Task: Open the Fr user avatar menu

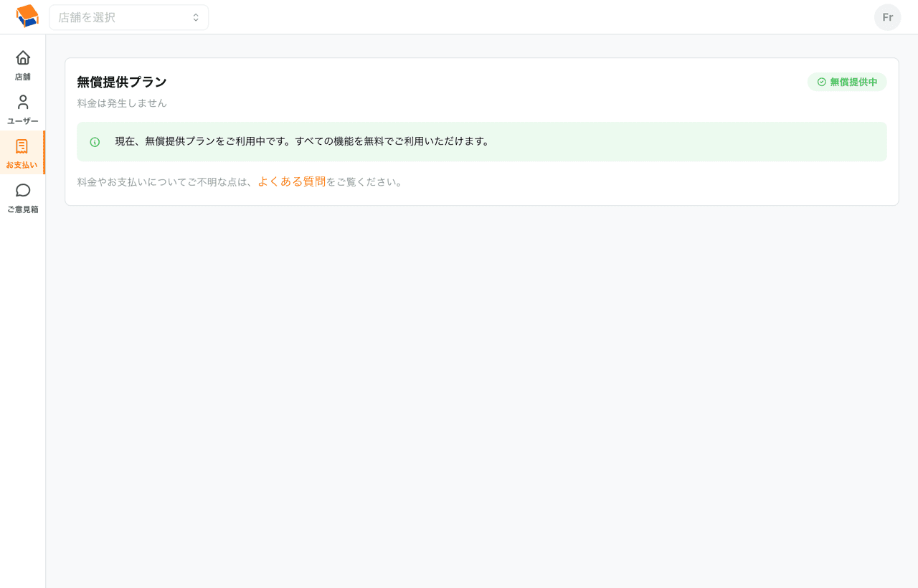Action: tap(887, 17)
